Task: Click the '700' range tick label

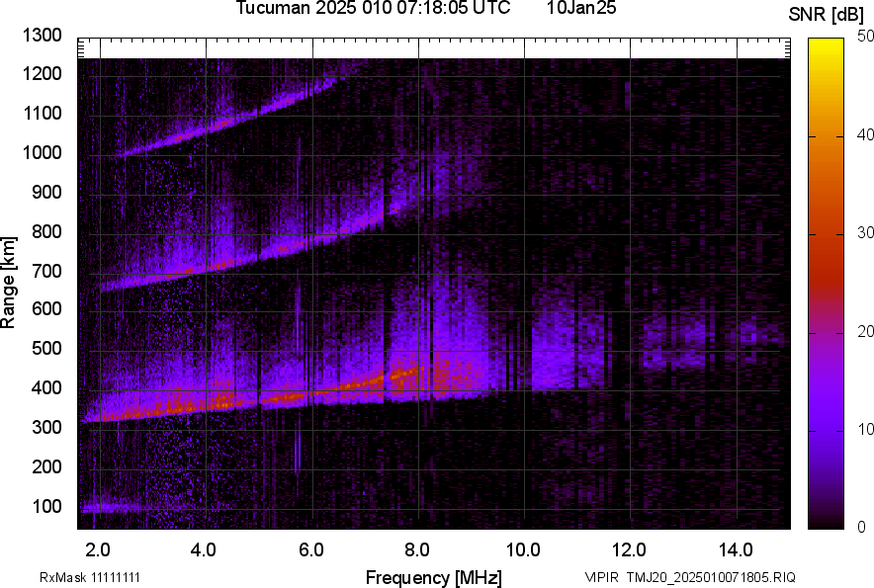Action: (49, 271)
